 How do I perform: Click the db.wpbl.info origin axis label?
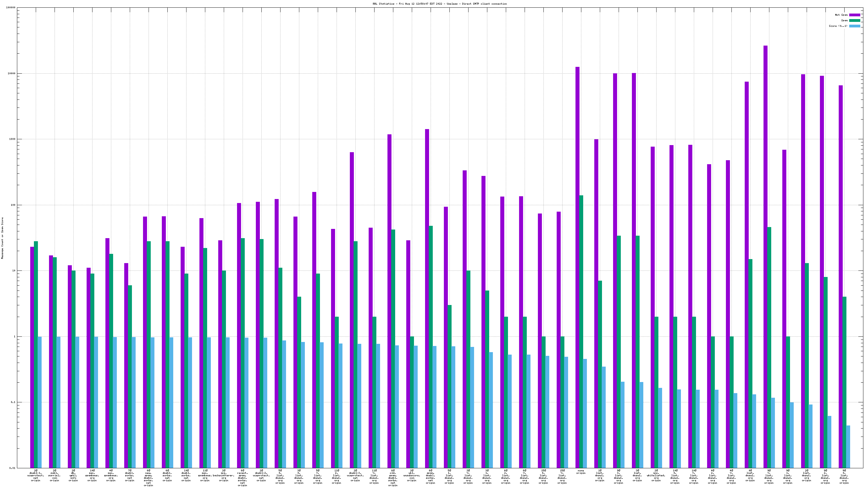coord(73,475)
